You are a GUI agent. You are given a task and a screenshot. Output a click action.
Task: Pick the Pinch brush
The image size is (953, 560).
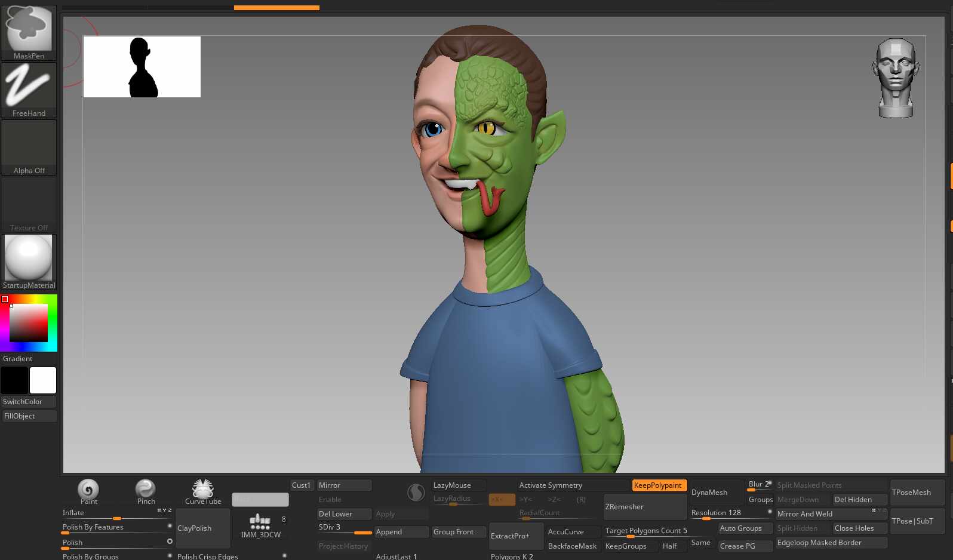coord(146,491)
